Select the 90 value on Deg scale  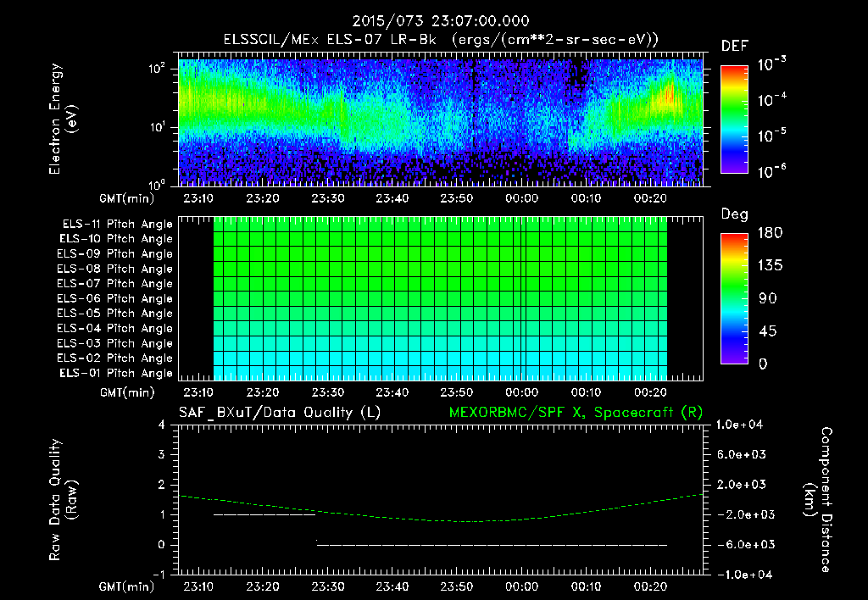(768, 298)
